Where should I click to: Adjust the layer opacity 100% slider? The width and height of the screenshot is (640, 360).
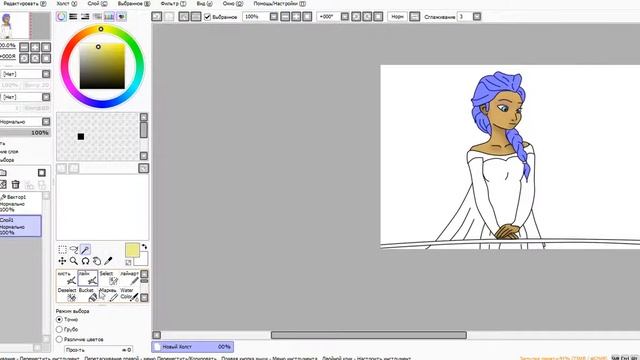[25, 133]
